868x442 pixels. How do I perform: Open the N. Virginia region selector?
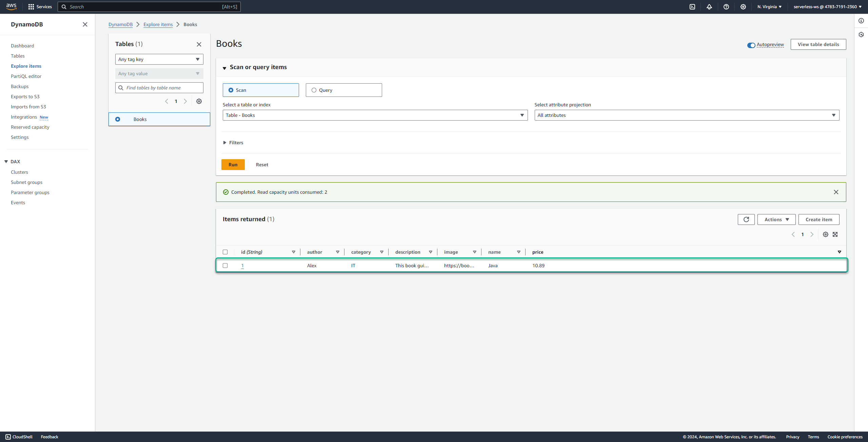(769, 7)
